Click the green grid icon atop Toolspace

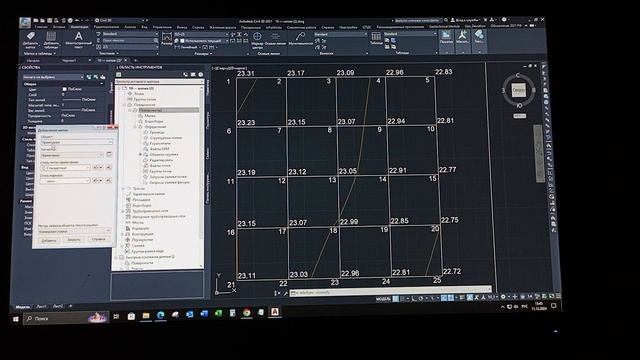pyautogui.click(x=118, y=75)
